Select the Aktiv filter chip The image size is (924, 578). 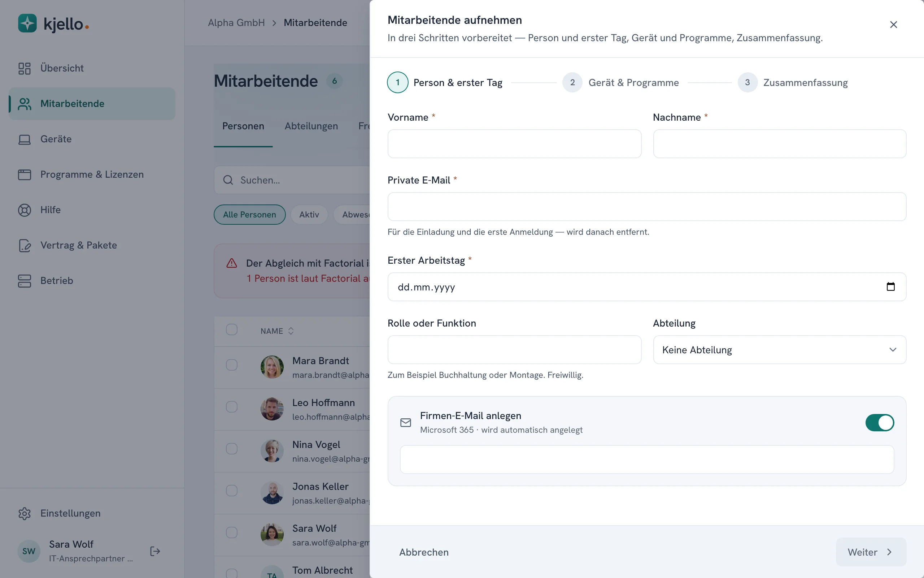[x=309, y=215]
